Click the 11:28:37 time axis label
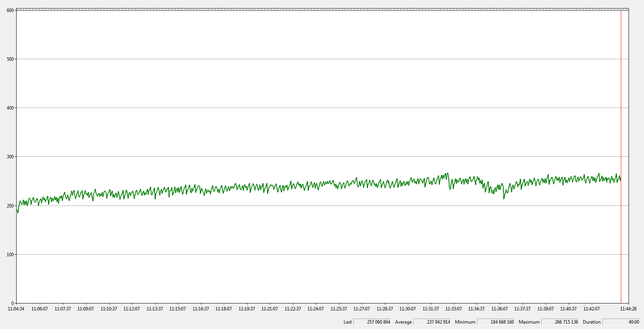This screenshot has height=329, width=644. (385, 309)
